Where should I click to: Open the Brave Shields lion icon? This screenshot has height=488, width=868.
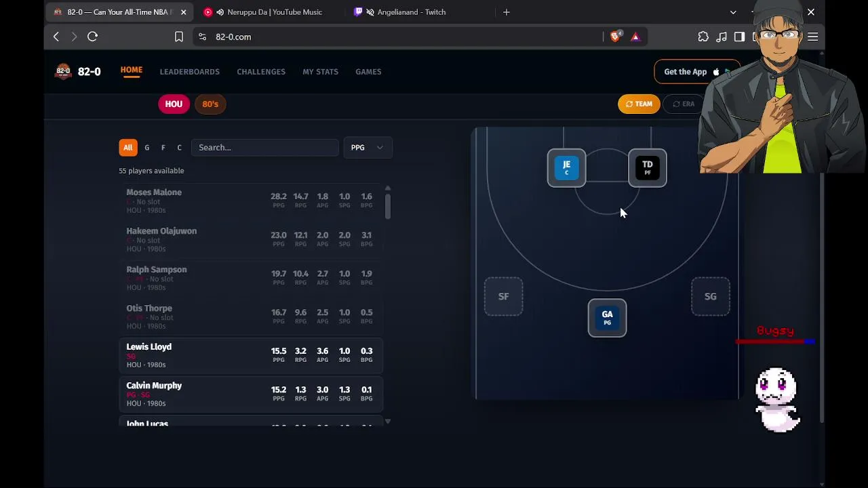(615, 37)
